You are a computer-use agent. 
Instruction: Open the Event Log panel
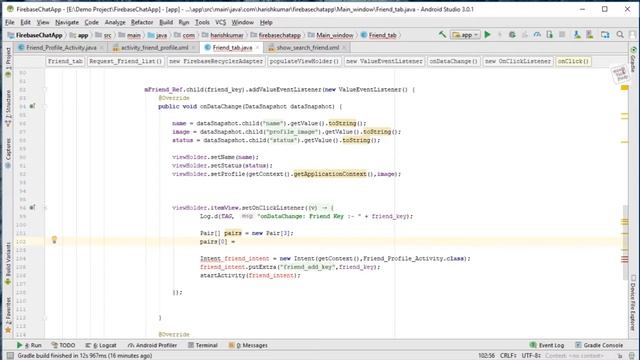coord(547,345)
